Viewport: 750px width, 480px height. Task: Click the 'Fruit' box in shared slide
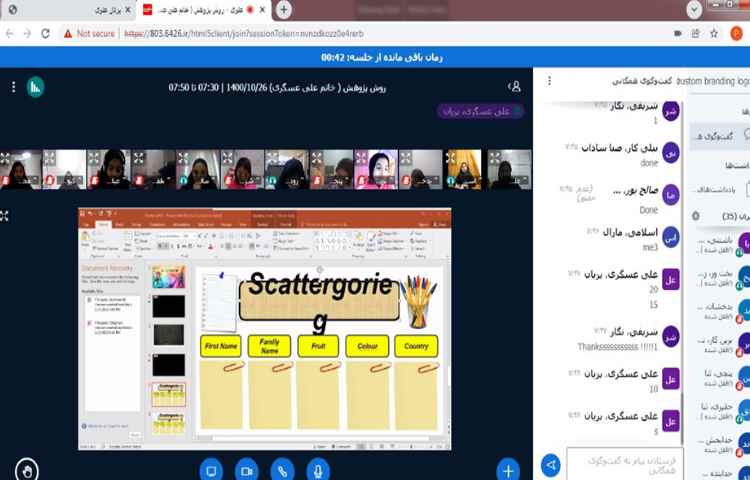point(318,346)
